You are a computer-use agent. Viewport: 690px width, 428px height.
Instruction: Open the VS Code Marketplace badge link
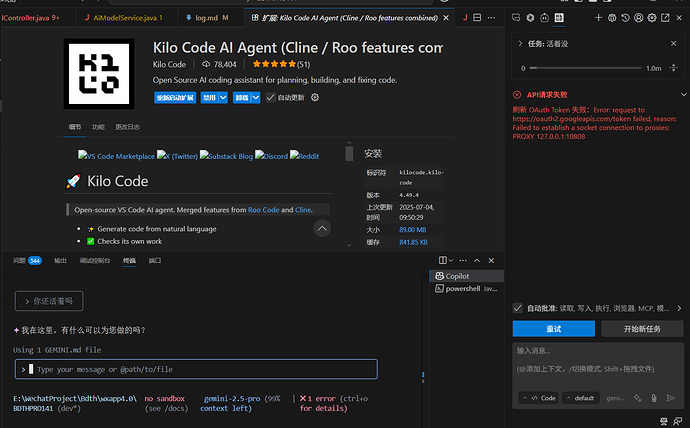coord(117,156)
